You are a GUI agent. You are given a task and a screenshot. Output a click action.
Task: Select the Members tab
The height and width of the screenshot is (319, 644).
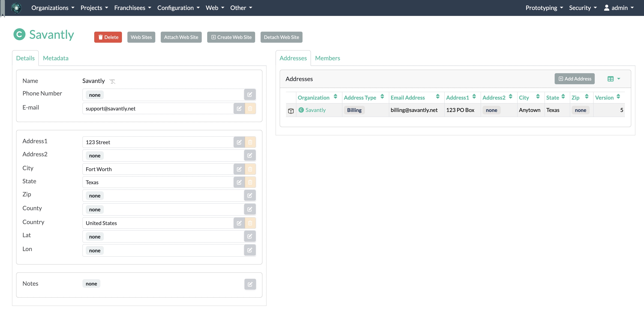pos(327,58)
